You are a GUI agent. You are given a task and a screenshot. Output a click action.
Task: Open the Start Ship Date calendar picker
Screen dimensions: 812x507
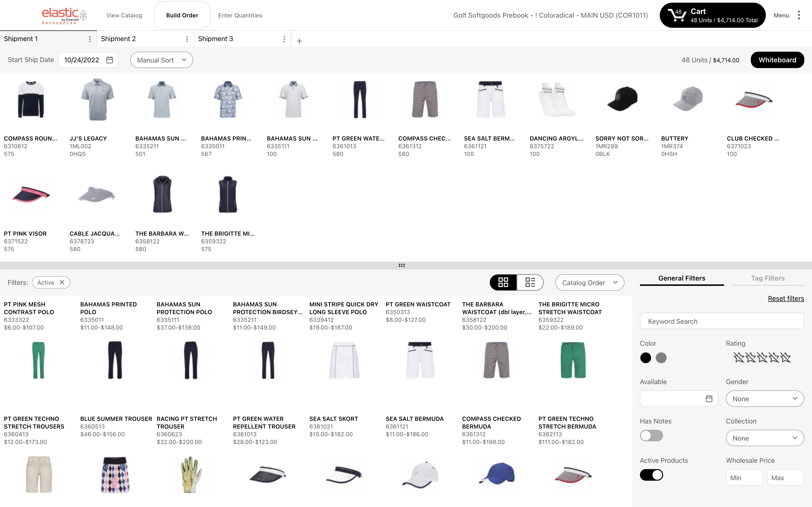[110, 60]
